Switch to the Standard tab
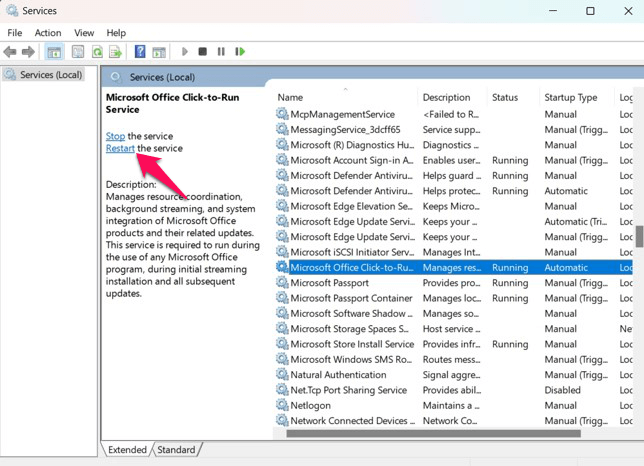The image size is (644, 466). click(x=176, y=450)
